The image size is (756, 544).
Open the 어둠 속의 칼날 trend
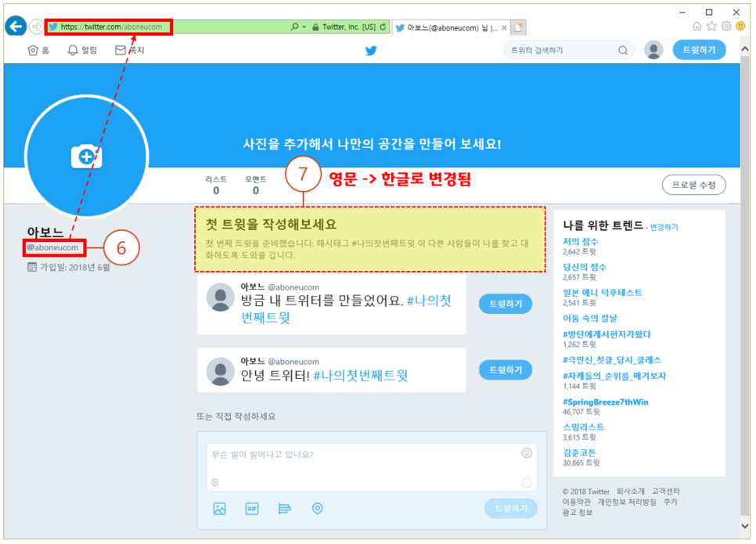tap(589, 319)
